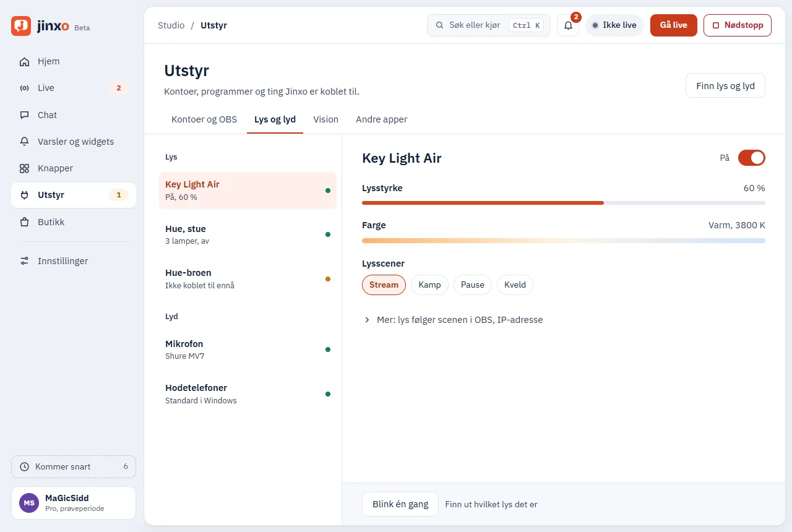Image resolution: width=792 pixels, height=532 pixels.
Task: Open Hjem via house icon
Action: coord(25,61)
